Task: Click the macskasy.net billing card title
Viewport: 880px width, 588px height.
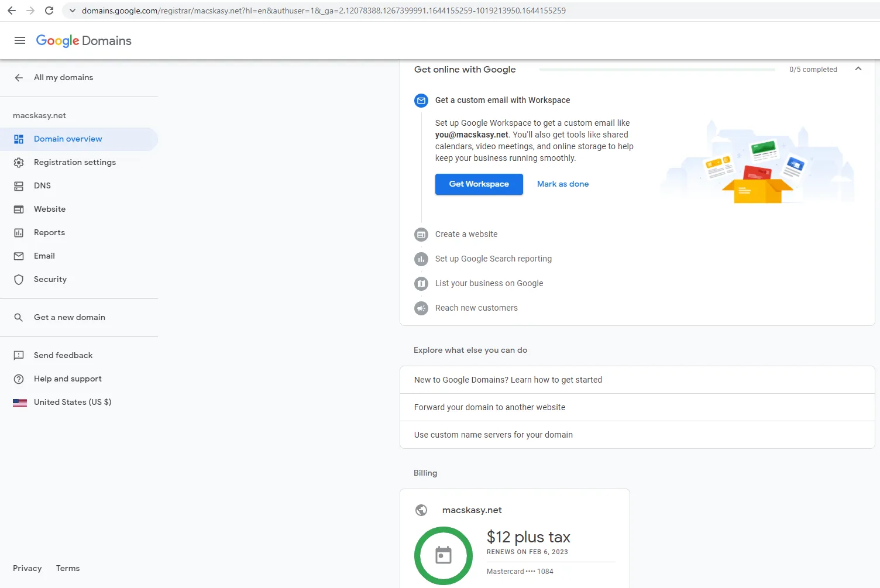Action: click(x=472, y=510)
